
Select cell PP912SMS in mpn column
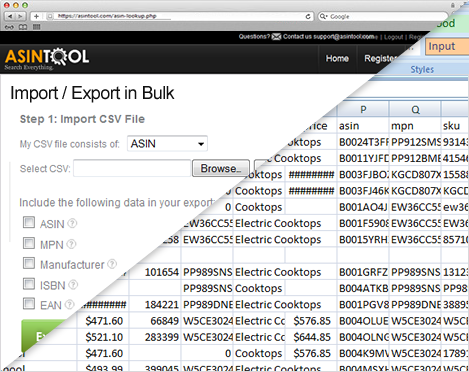pos(415,142)
